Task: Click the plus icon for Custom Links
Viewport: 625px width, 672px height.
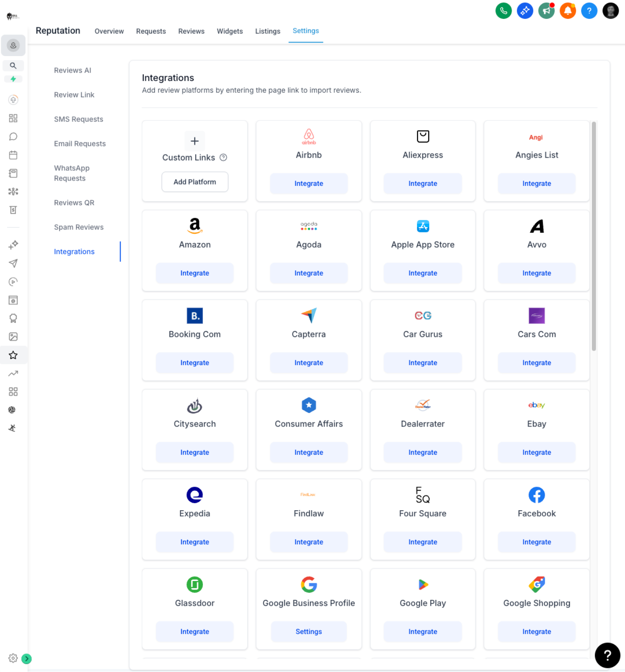Action: click(x=194, y=141)
